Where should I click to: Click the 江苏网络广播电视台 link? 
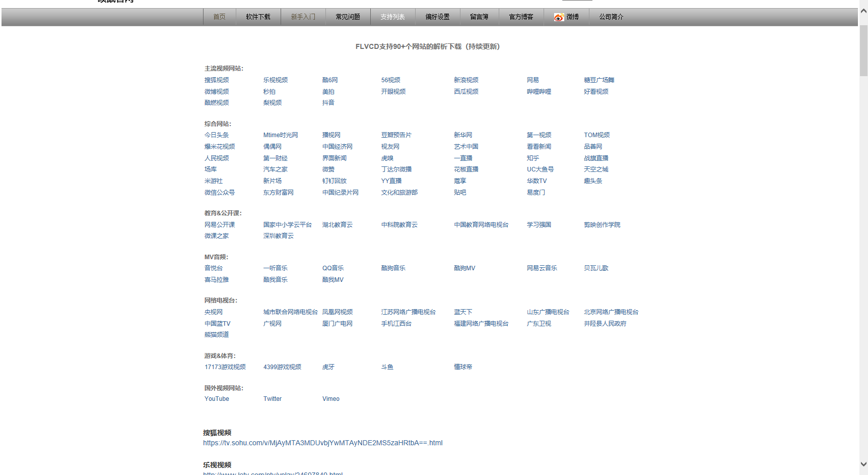coord(409,312)
